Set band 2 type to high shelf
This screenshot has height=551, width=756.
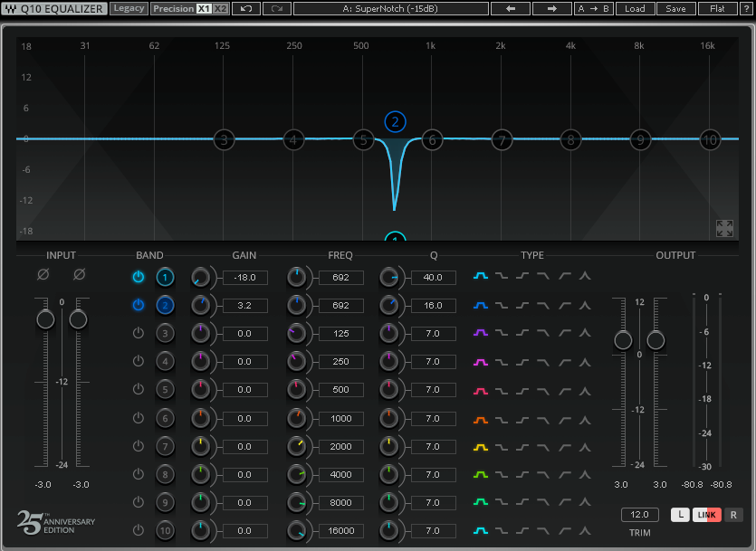522,306
